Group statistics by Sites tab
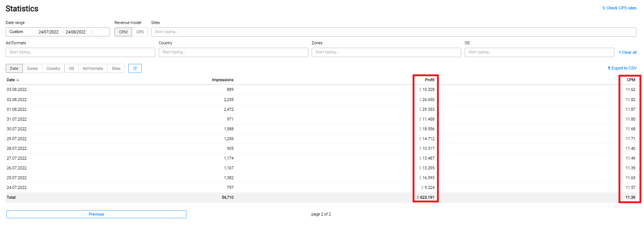644x231 pixels. point(116,68)
